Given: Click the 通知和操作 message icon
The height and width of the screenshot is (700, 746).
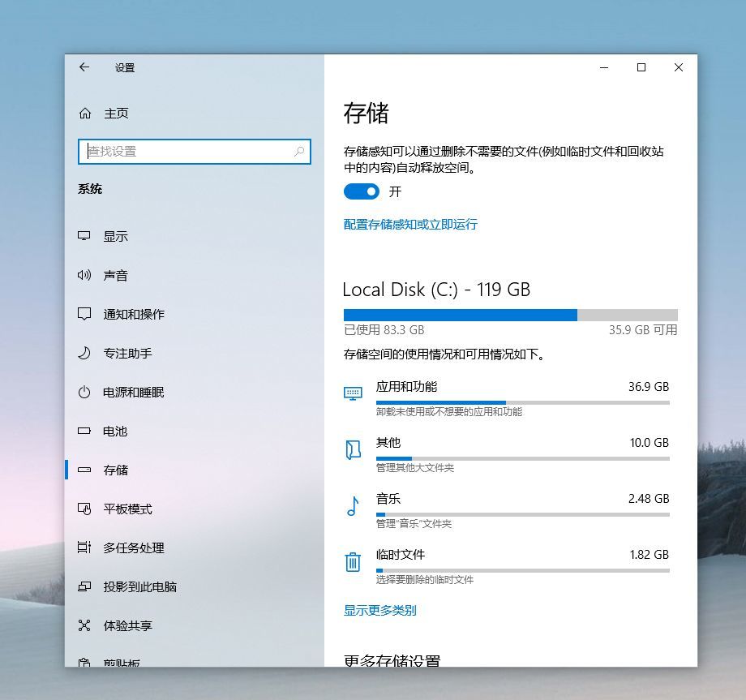Looking at the screenshot, I should pyautogui.click(x=84, y=314).
